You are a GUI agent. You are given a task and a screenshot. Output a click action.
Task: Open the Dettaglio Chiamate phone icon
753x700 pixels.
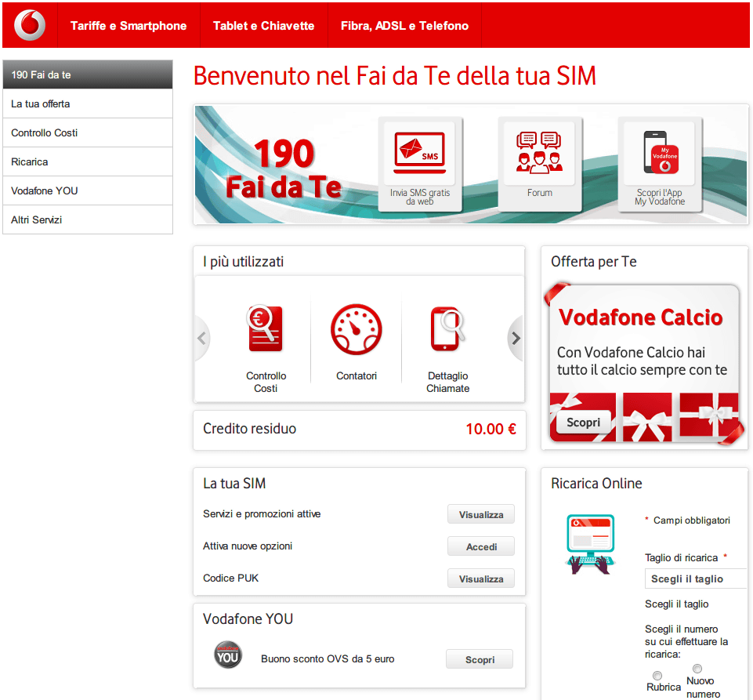[447, 329]
